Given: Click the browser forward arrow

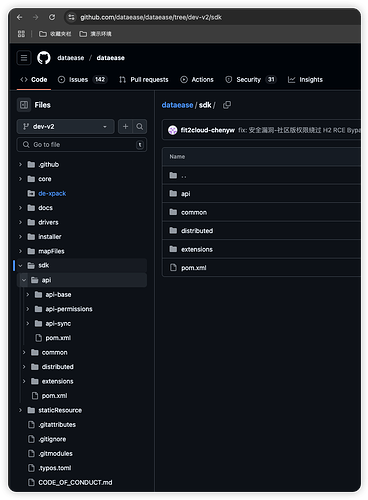Looking at the screenshot, I should pyautogui.click(x=35, y=17).
